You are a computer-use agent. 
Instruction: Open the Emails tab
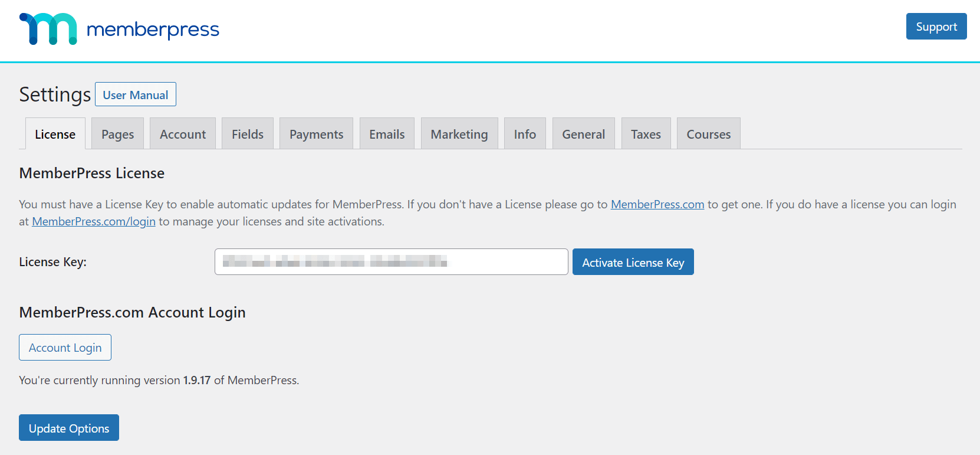tap(387, 134)
